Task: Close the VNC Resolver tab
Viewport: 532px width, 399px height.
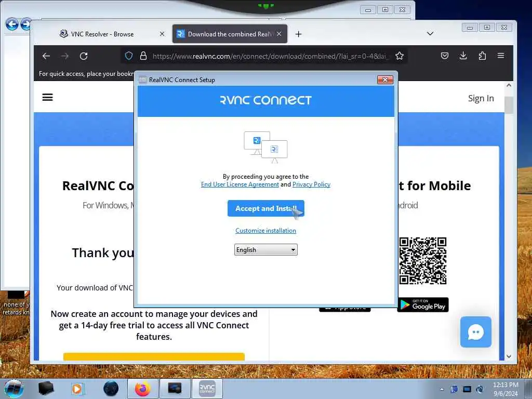Action: click(x=162, y=34)
